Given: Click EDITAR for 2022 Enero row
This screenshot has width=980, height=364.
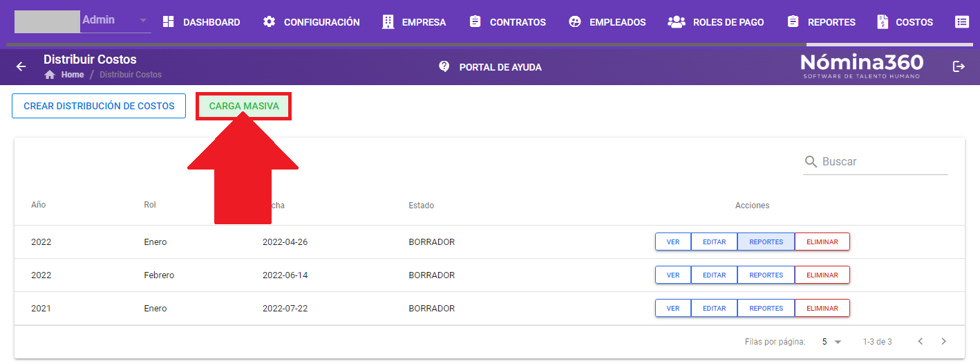Looking at the screenshot, I should [x=715, y=242].
